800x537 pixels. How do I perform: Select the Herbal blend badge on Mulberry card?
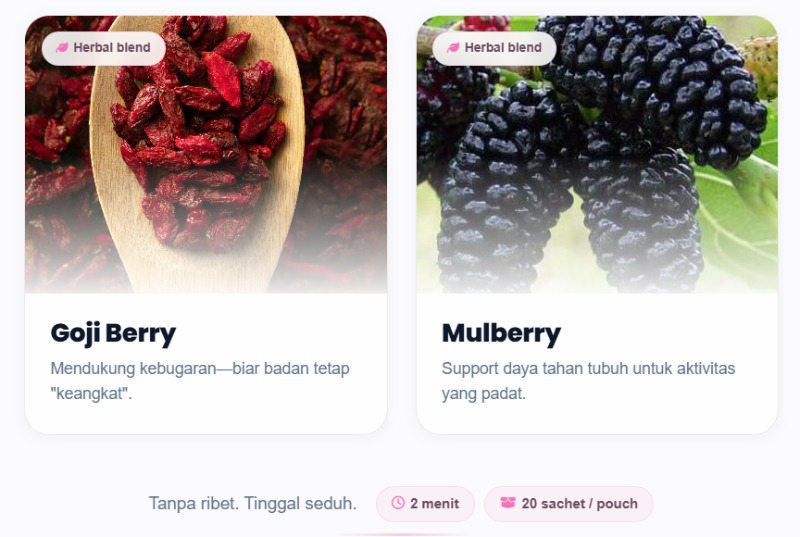click(x=494, y=48)
